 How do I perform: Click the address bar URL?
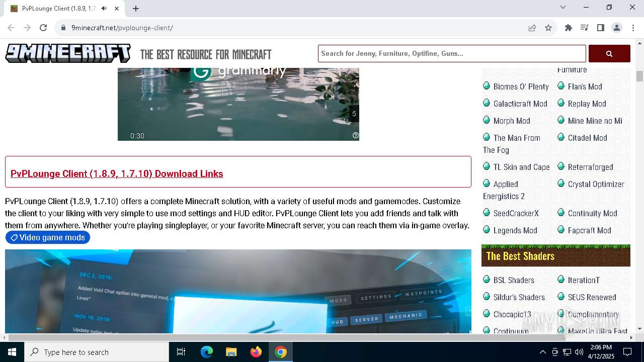122,28
